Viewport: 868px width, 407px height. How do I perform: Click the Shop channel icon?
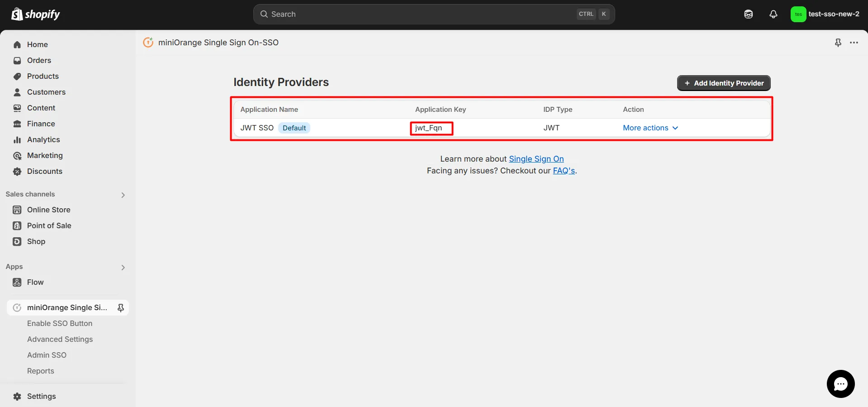(17, 241)
